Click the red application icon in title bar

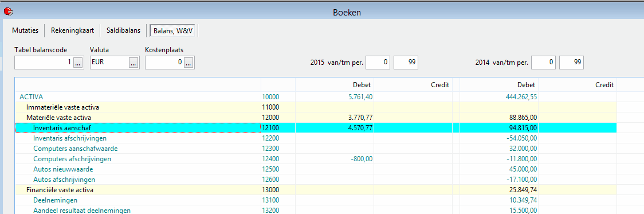8,12
